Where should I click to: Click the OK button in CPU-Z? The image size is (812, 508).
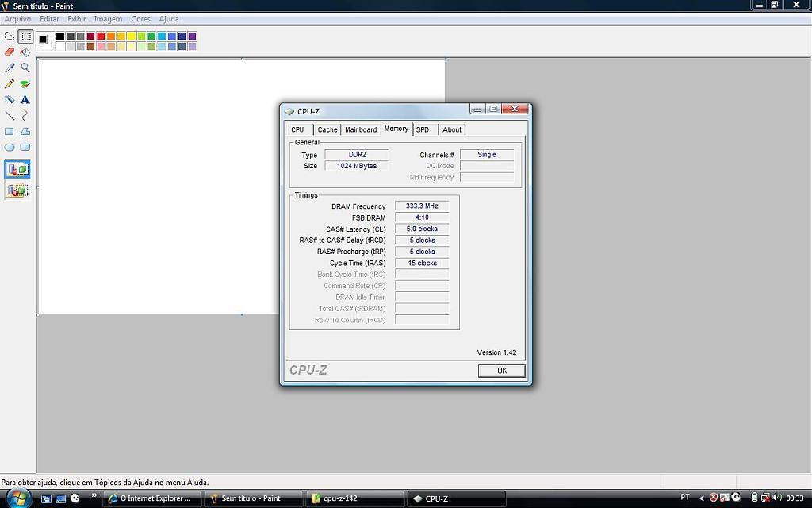(x=501, y=371)
